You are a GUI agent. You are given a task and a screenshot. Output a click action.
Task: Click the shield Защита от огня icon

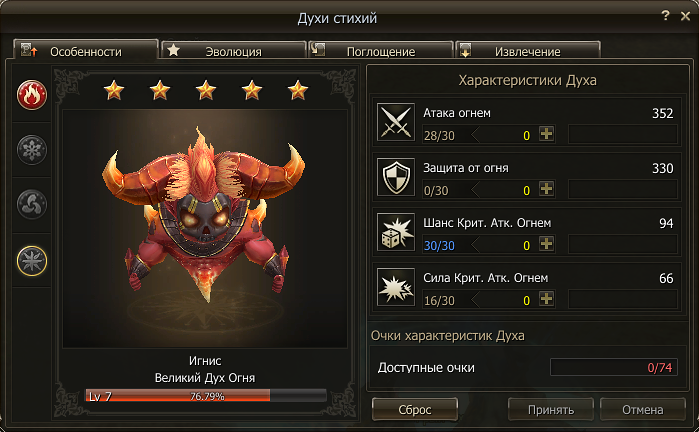[395, 177]
